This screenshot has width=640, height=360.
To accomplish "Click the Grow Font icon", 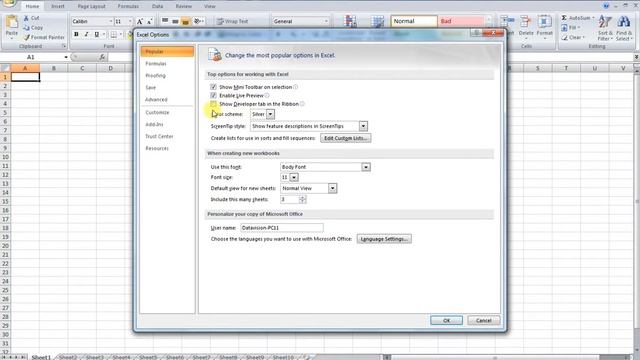I will click(x=140, y=22).
